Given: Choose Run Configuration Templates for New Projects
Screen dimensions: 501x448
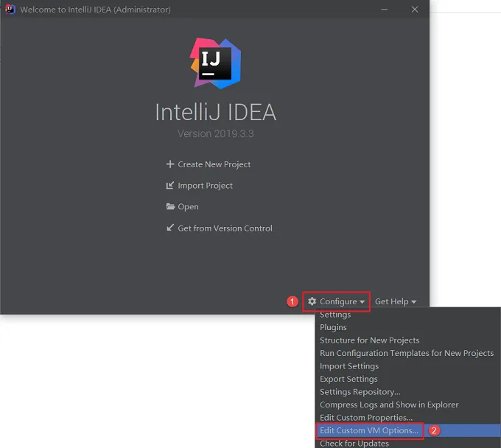Looking at the screenshot, I should point(407,353).
